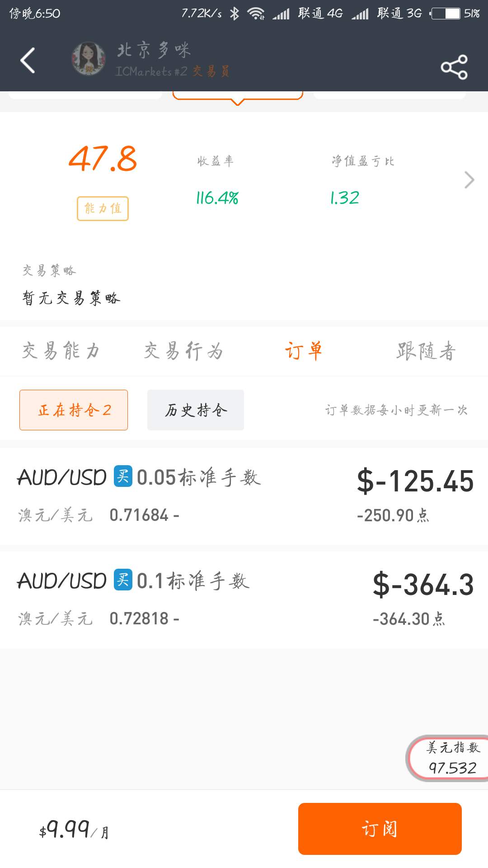
Task: Switch to the 交易行为 tab
Action: point(183,351)
